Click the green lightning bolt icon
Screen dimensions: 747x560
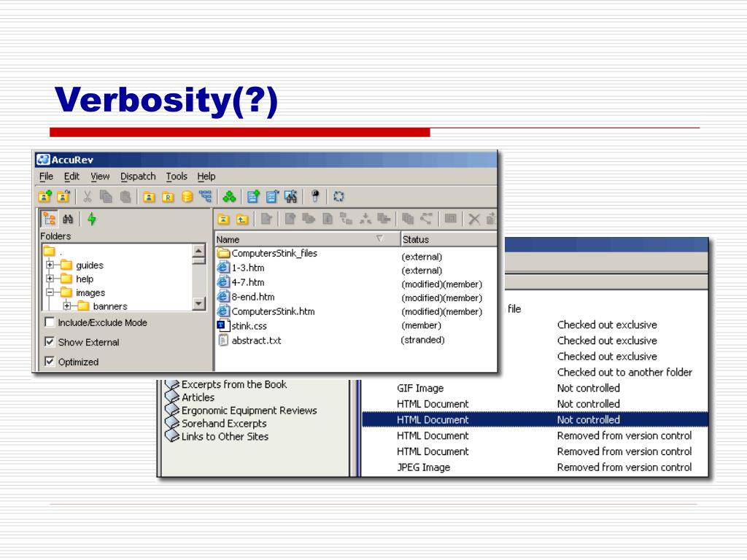pyautogui.click(x=92, y=219)
